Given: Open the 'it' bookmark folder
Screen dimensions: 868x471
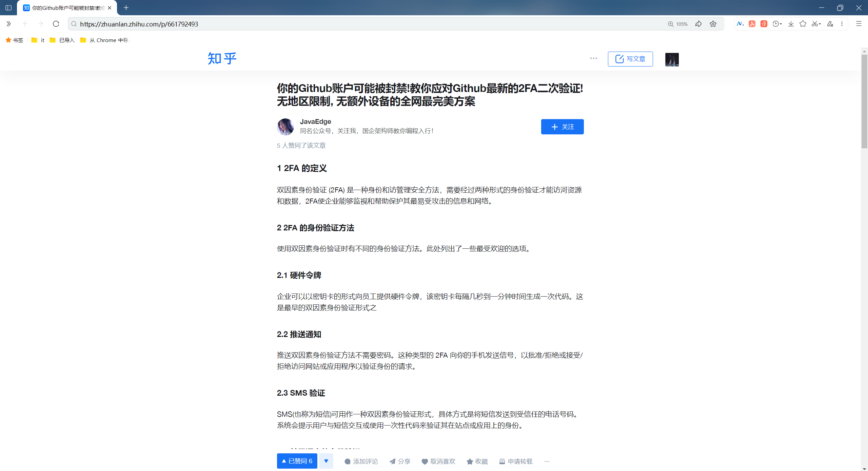Looking at the screenshot, I should tap(38, 40).
